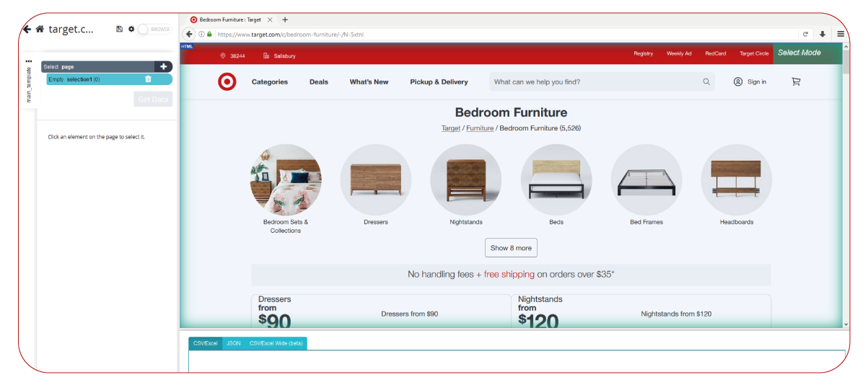Open project settings via the gear icon

pos(131,30)
